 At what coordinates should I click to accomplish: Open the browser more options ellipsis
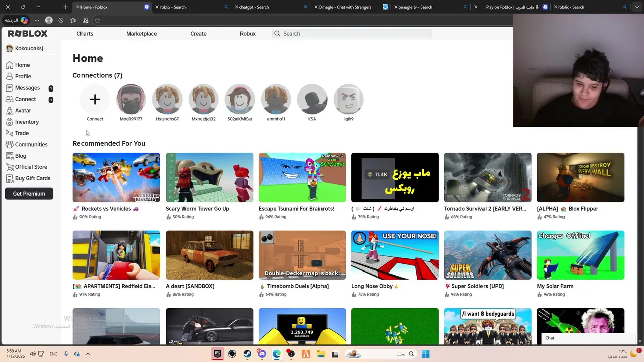pyautogui.click(x=37, y=20)
